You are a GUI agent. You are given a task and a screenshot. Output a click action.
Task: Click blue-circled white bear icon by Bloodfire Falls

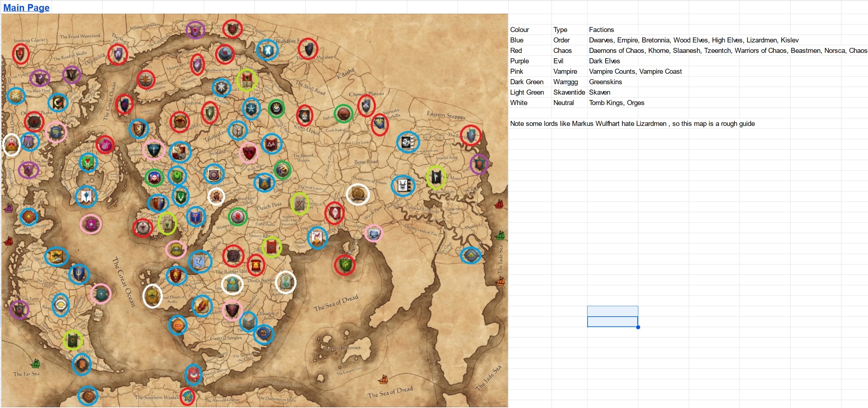point(267,50)
